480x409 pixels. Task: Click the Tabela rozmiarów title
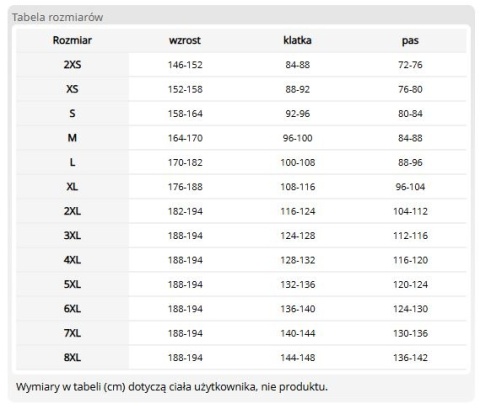coord(58,17)
